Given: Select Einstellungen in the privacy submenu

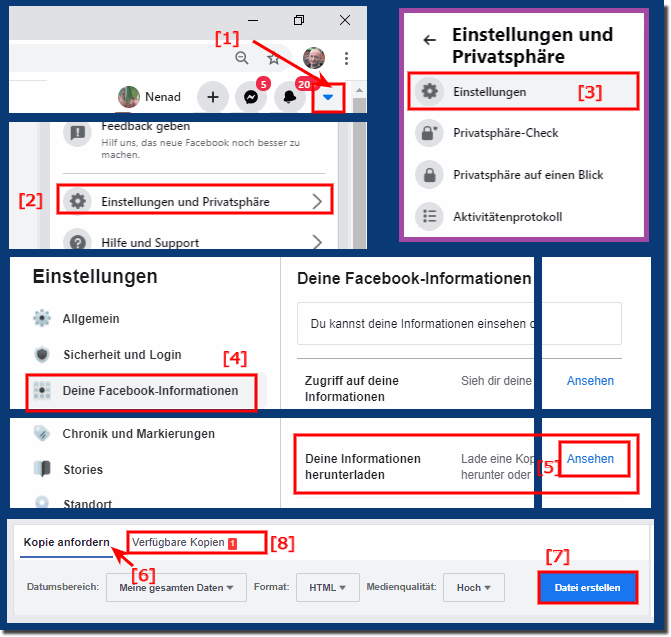Looking at the screenshot, I should pyautogui.click(x=523, y=91).
